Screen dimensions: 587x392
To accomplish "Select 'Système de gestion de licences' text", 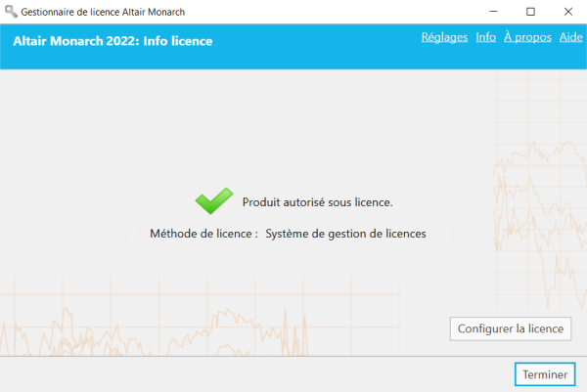I will (345, 234).
